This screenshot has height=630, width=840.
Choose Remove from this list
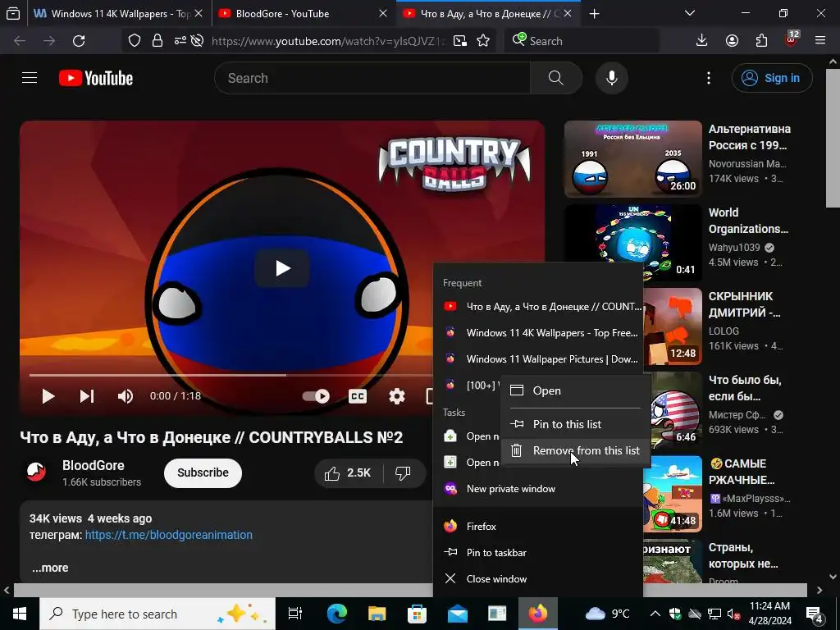click(x=575, y=450)
